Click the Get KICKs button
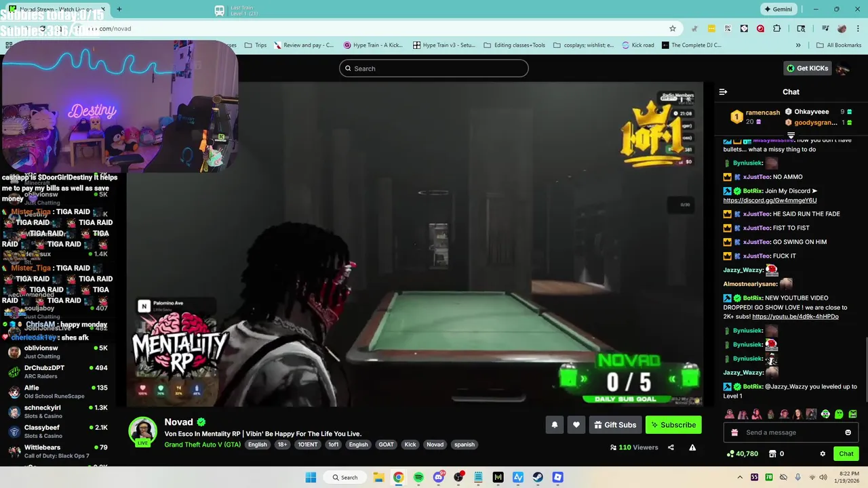Screen dimensions: 868x488 [807, 68]
